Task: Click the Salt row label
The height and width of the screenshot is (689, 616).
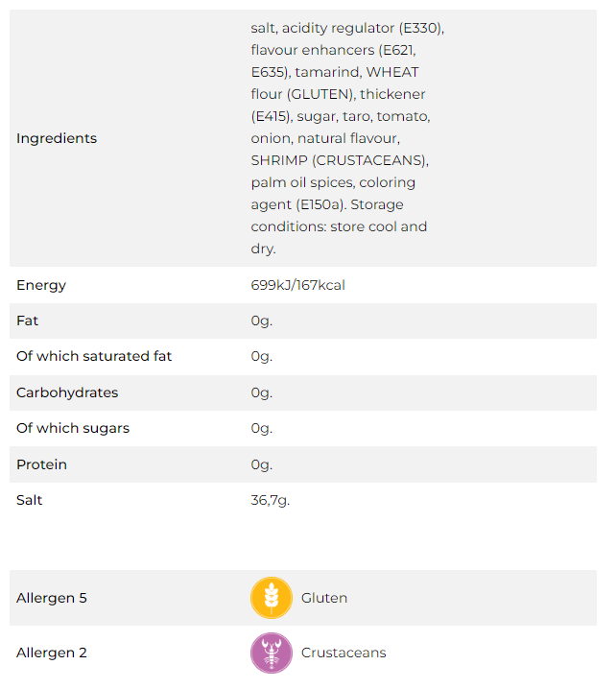Action: [x=30, y=500]
